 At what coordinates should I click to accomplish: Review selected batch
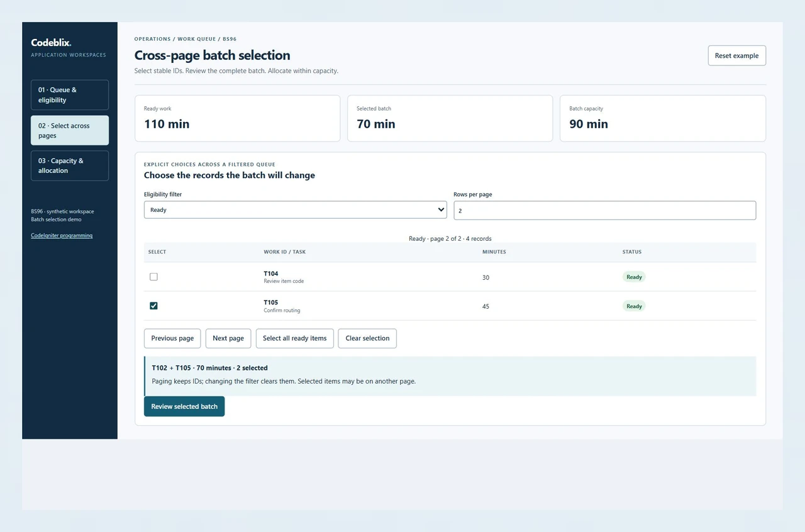coord(184,406)
